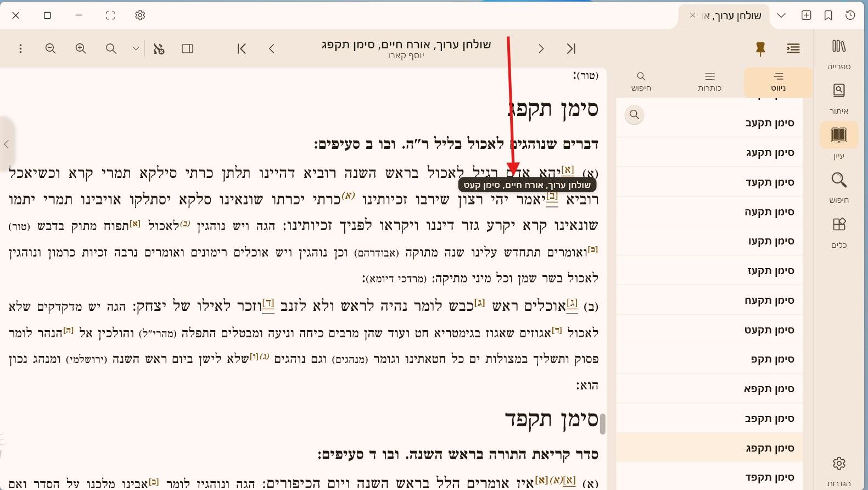
Task: Zoom in the text with magnifier plus
Action: (81, 48)
